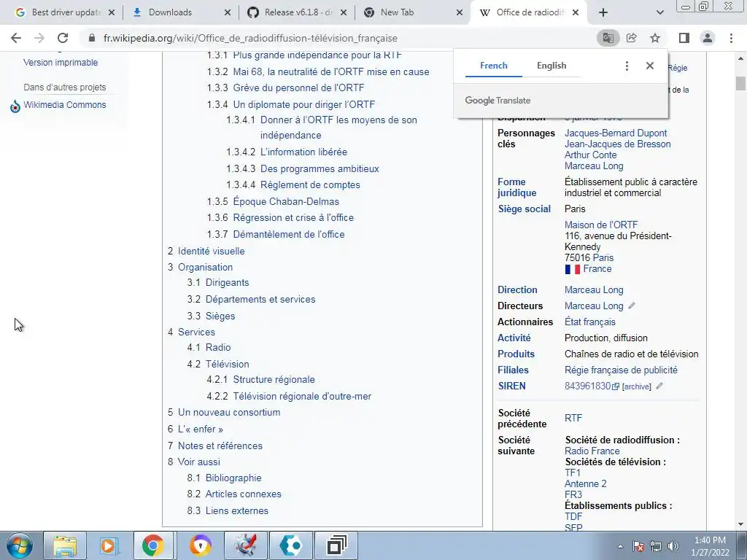Open the Wikimedia Commons sidebar link
Image resolution: width=747 pixels, height=560 pixels.
pyautogui.click(x=65, y=105)
